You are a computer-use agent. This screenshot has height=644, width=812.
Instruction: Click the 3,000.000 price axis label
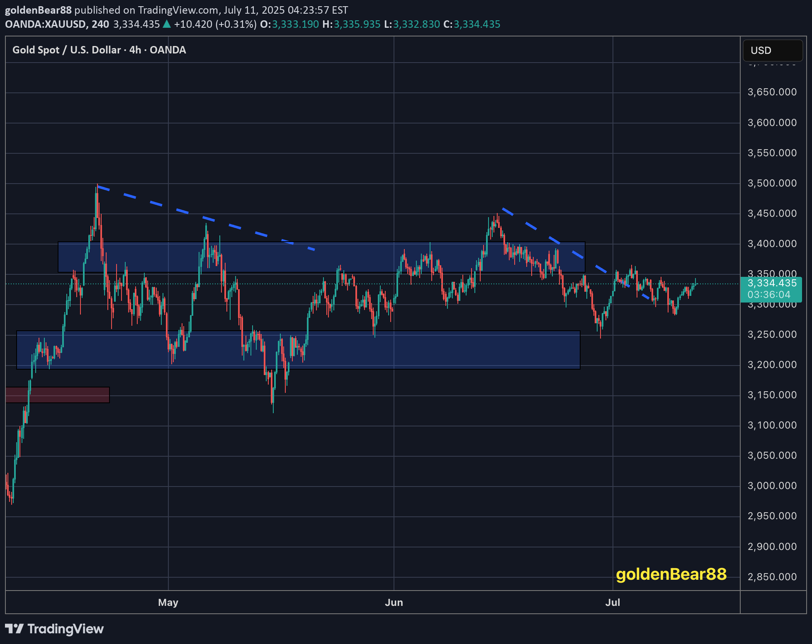tap(772, 486)
